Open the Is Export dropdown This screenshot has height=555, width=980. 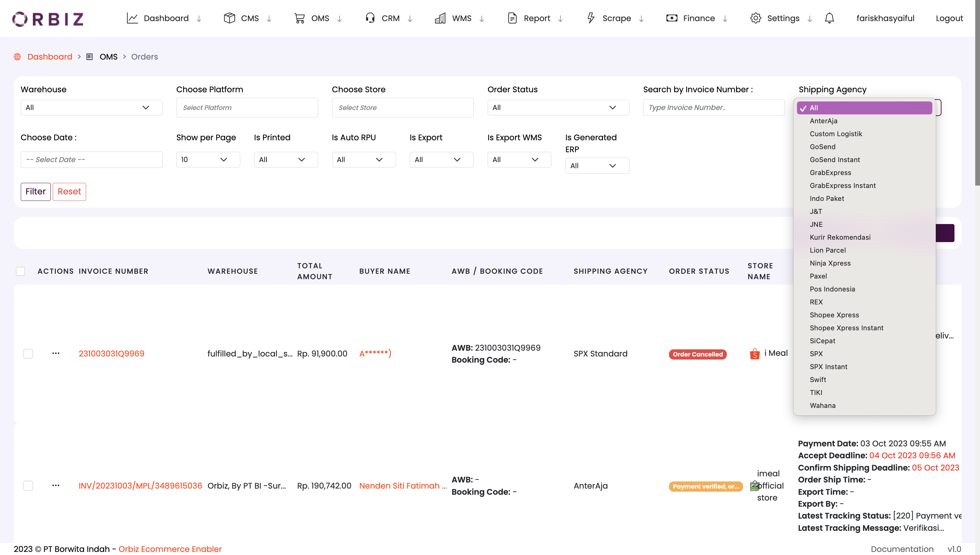click(441, 159)
